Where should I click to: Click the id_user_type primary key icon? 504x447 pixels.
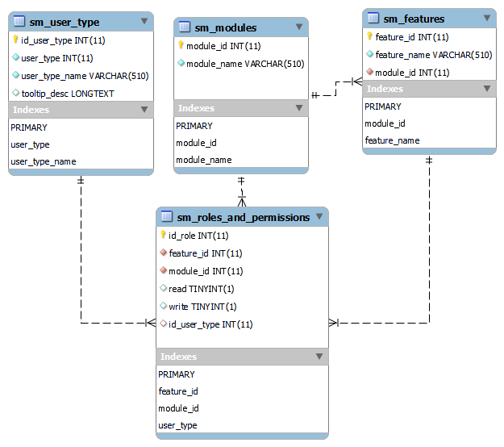click(x=15, y=40)
